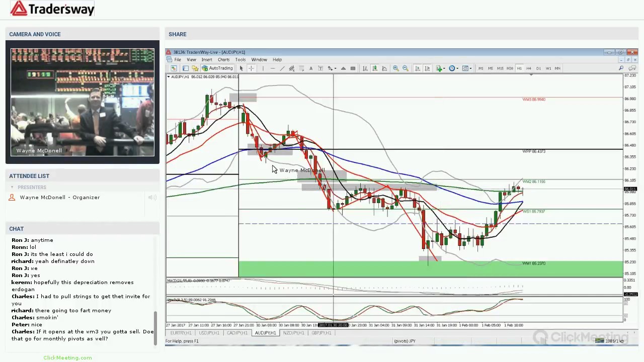This screenshot has width=644, height=362.
Task: Select the horizontal line drawing tool
Action: tap(273, 68)
